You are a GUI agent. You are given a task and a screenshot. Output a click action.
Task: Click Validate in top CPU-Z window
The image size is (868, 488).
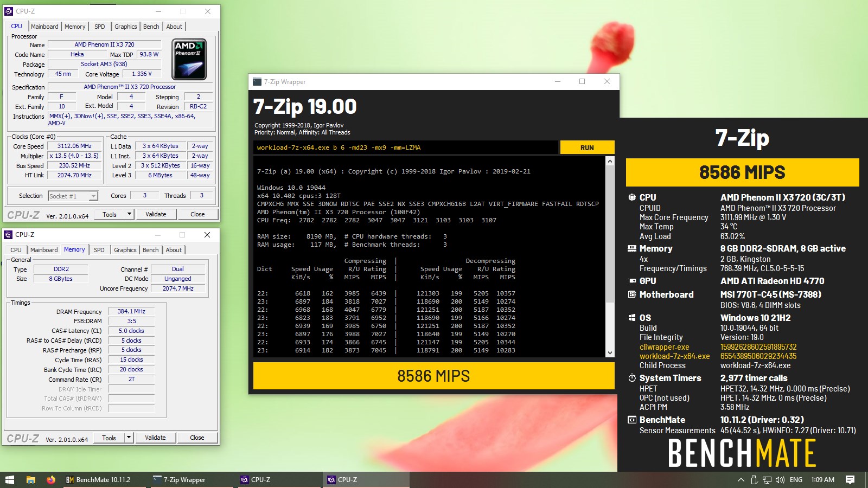click(x=156, y=214)
